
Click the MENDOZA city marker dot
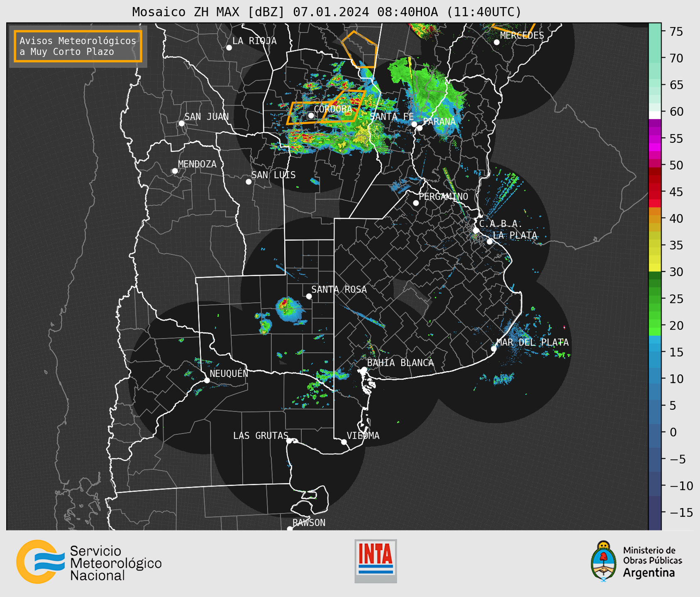tap(175, 171)
